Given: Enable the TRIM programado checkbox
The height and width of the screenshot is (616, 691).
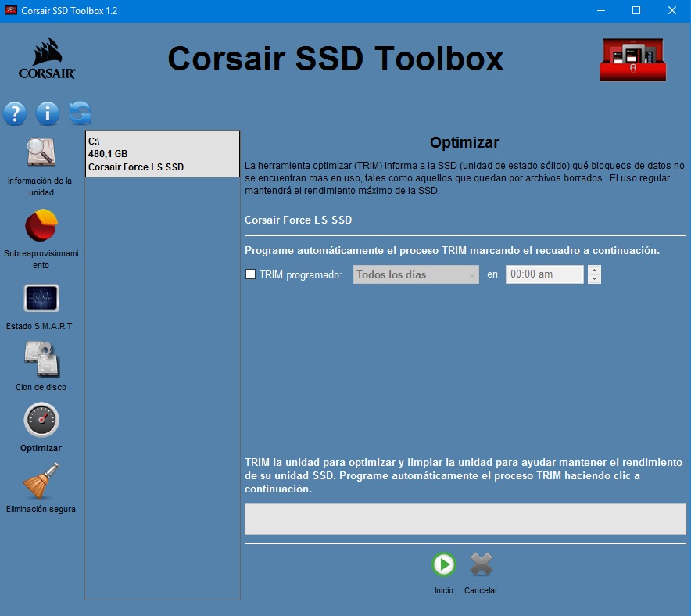Looking at the screenshot, I should (251, 274).
